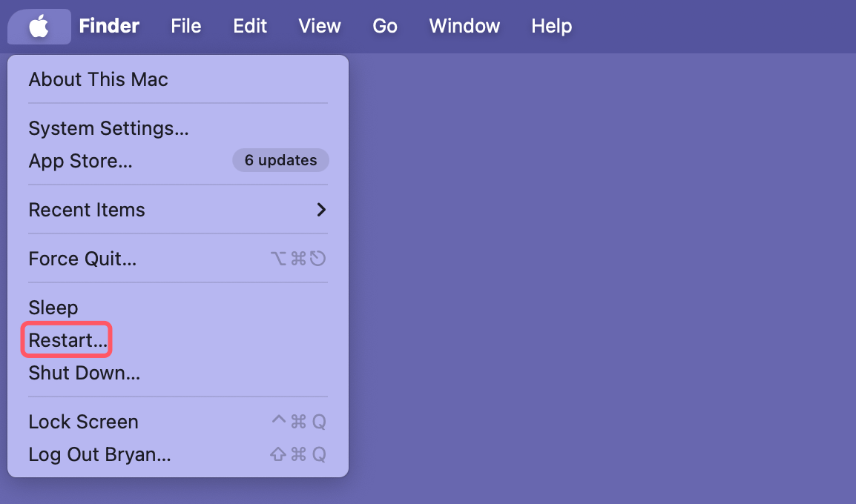Open the View menu

(320, 27)
